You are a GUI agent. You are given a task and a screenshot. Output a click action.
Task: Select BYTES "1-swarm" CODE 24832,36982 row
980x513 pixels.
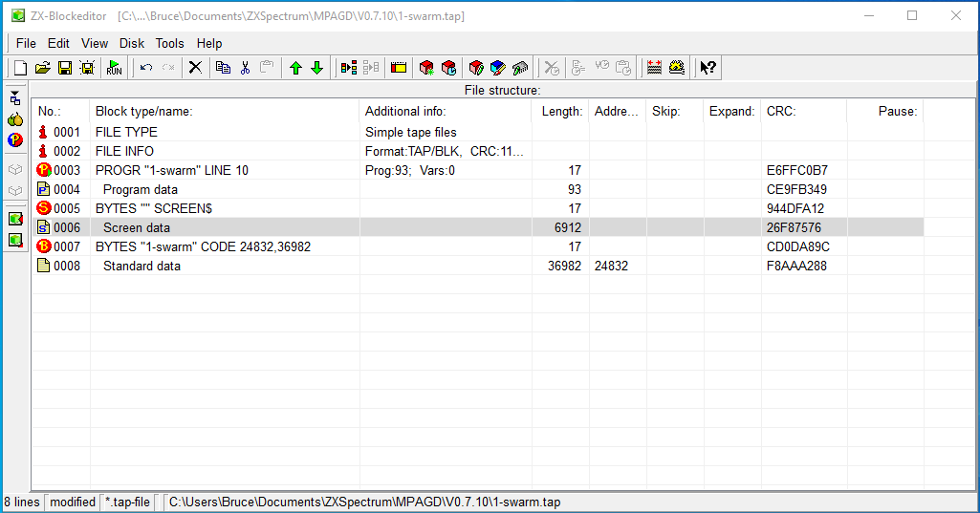pos(477,246)
